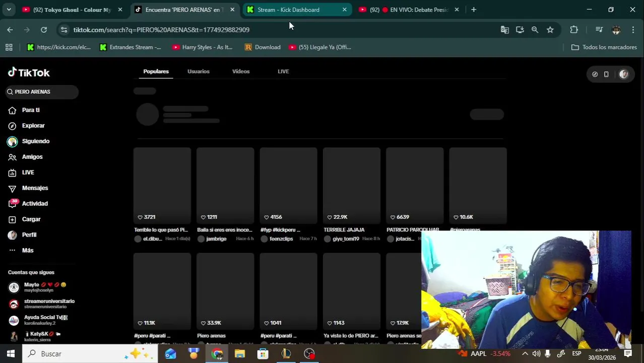Open the video thumbnail with 22.9K likes
The height and width of the screenshot is (363, 644).
click(x=351, y=185)
